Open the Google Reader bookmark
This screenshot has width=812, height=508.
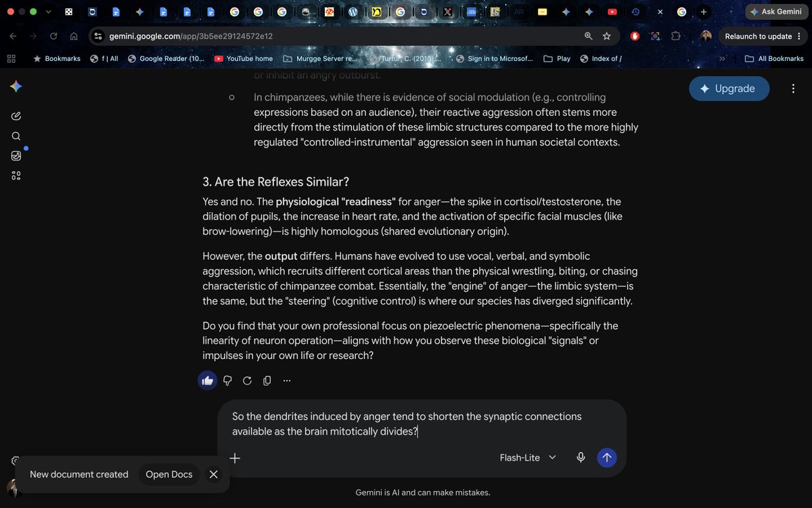(x=166, y=59)
